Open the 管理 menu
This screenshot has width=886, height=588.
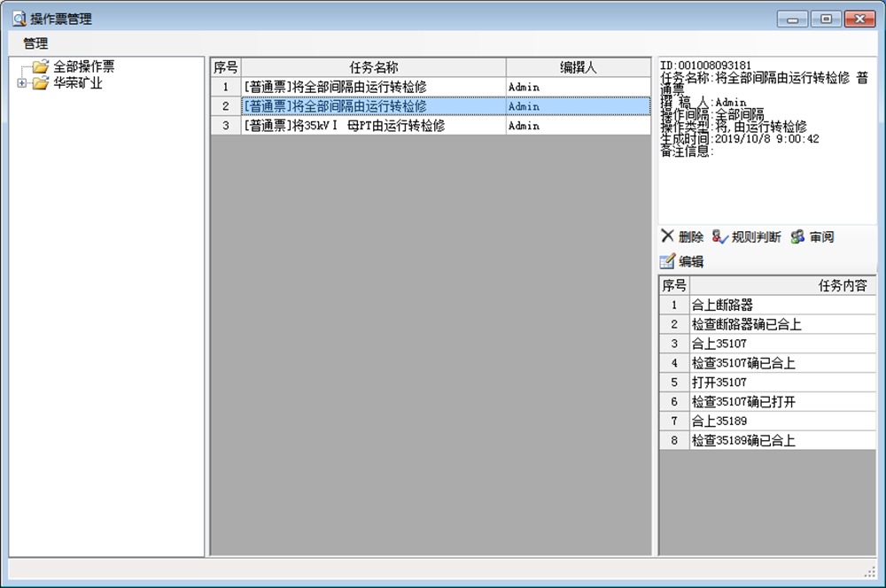pos(35,43)
